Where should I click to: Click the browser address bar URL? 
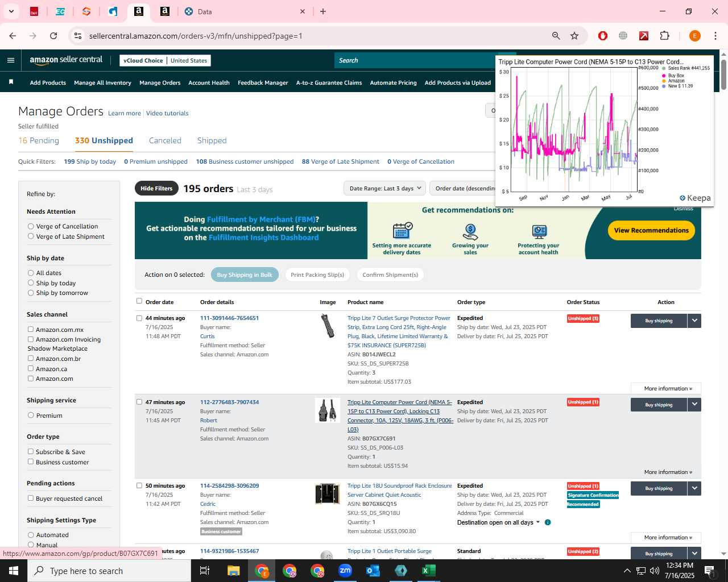click(x=196, y=36)
